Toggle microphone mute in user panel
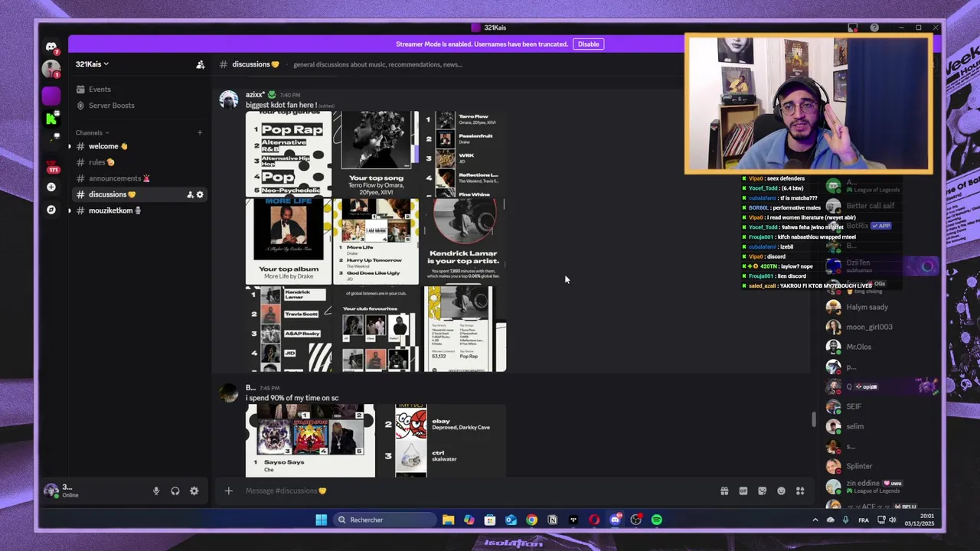This screenshot has height=551, width=980. [156, 491]
